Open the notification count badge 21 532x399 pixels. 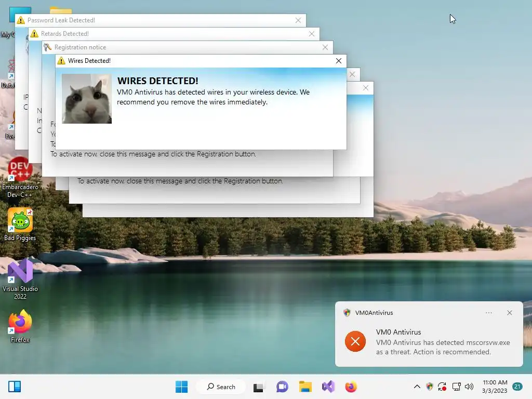pyautogui.click(x=517, y=387)
